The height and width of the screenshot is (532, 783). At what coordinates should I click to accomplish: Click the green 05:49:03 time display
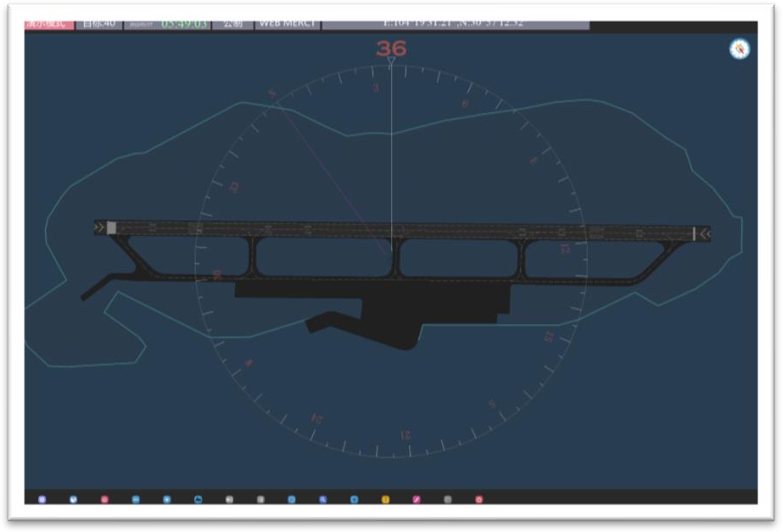point(184,24)
